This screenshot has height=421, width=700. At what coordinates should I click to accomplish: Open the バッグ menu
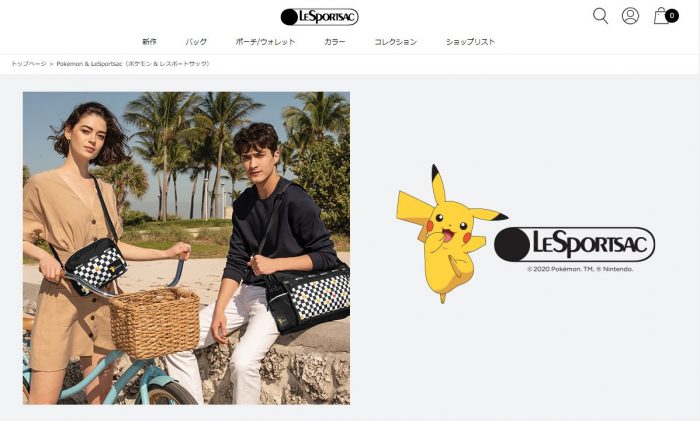[196, 42]
